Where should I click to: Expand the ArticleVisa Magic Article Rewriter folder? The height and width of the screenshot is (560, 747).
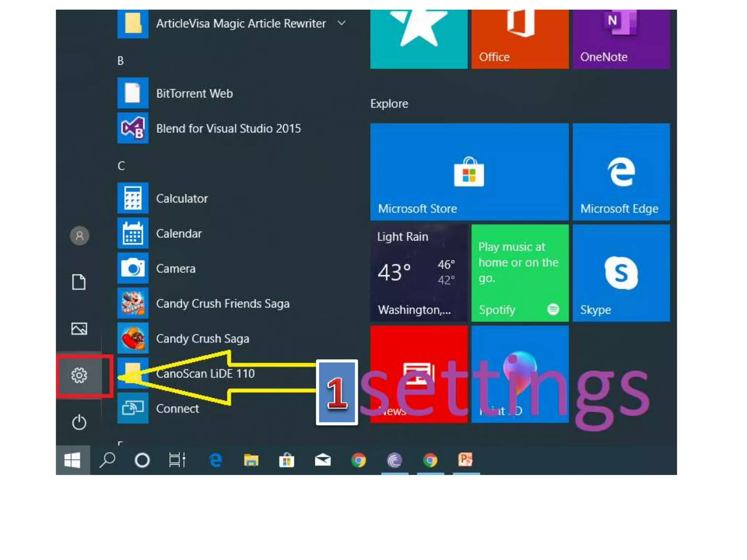pyautogui.click(x=341, y=23)
